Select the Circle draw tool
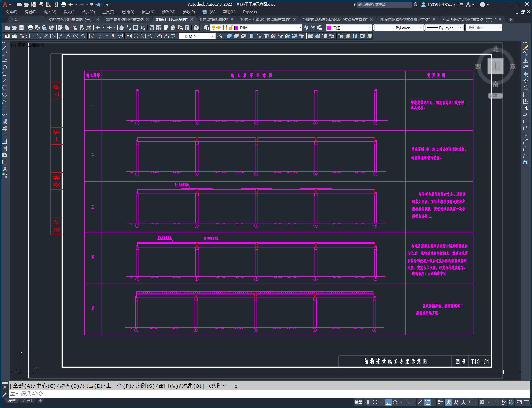The image size is (532, 408). pos(5,88)
